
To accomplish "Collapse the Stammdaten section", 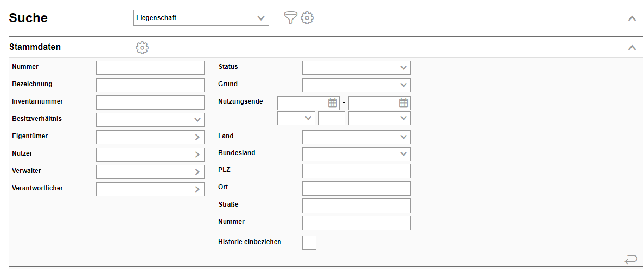I will 632,48.
